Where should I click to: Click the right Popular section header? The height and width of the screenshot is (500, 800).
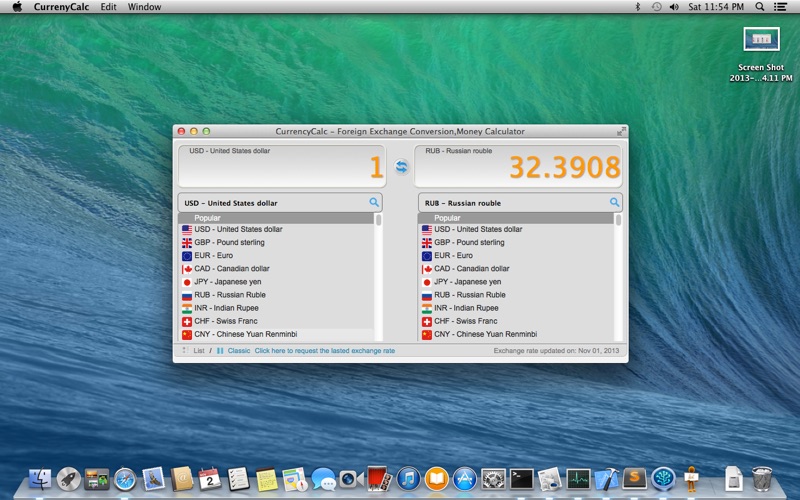point(516,218)
